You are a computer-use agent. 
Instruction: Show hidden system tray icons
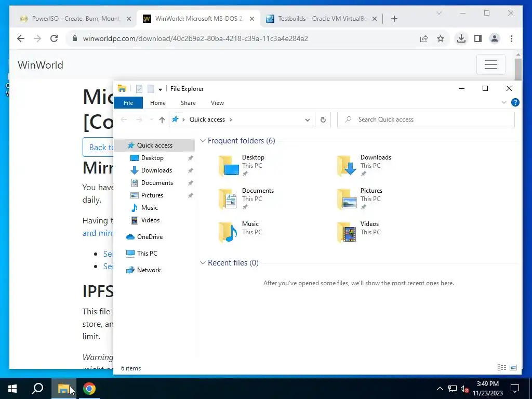(440, 389)
